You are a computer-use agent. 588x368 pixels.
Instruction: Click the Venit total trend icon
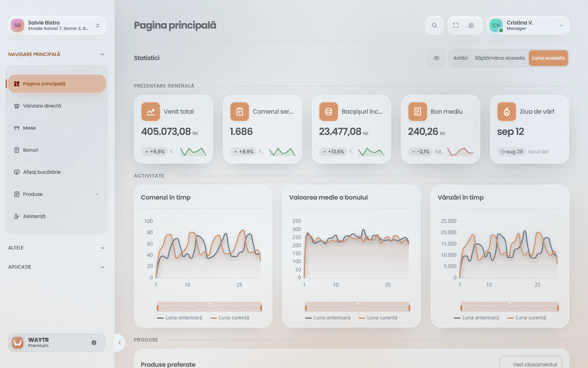(151, 111)
